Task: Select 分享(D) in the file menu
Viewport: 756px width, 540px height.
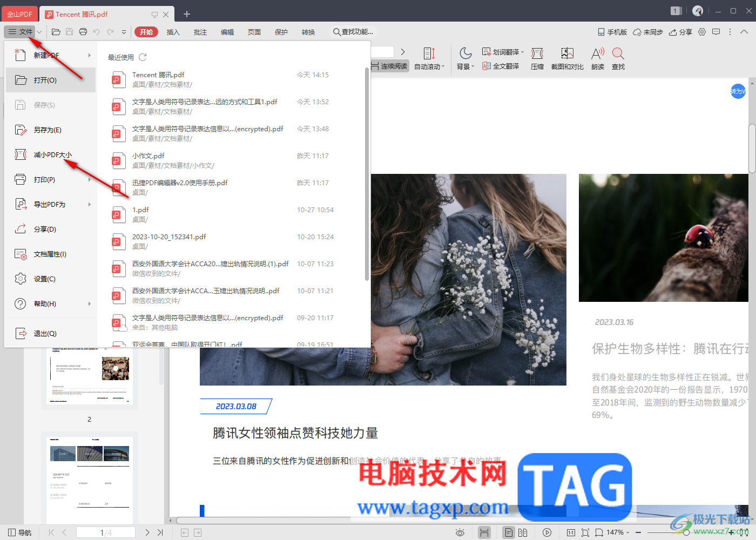Action: tap(51, 229)
